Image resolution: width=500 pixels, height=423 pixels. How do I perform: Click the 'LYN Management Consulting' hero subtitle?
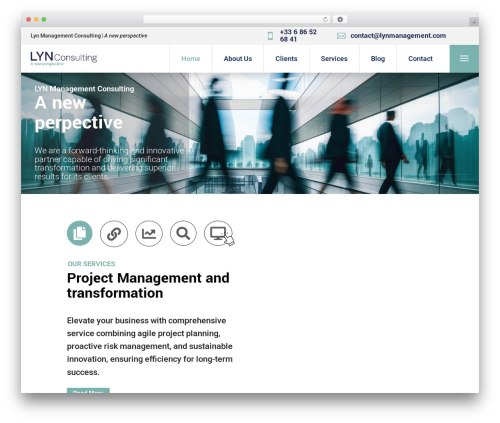tap(84, 89)
